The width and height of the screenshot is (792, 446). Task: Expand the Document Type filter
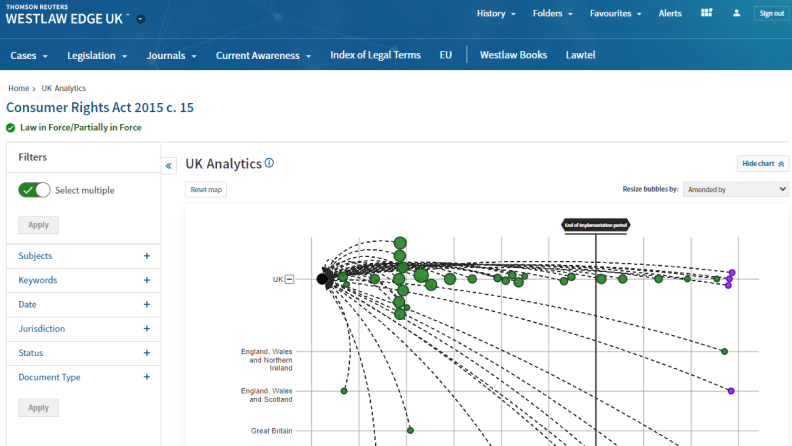coord(147,377)
